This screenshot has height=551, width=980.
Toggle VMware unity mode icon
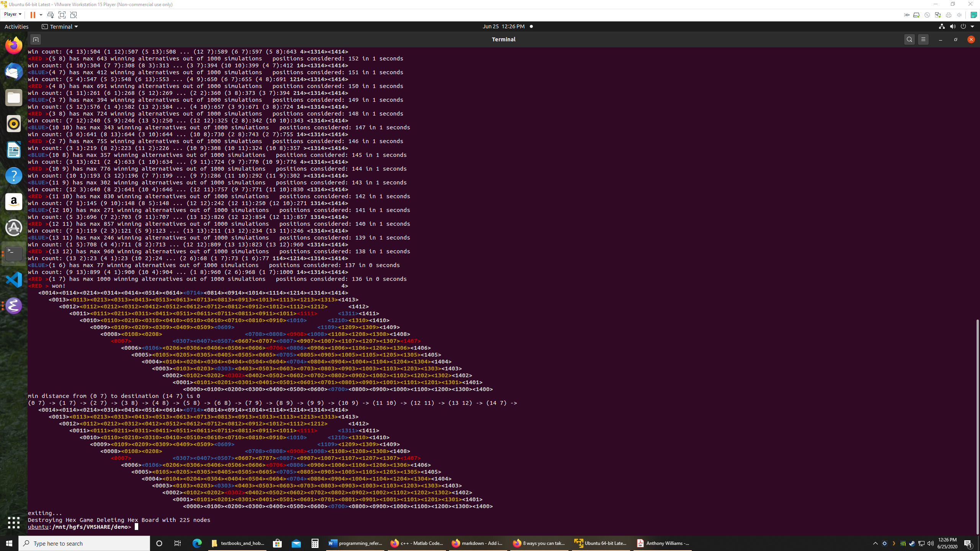click(73, 15)
